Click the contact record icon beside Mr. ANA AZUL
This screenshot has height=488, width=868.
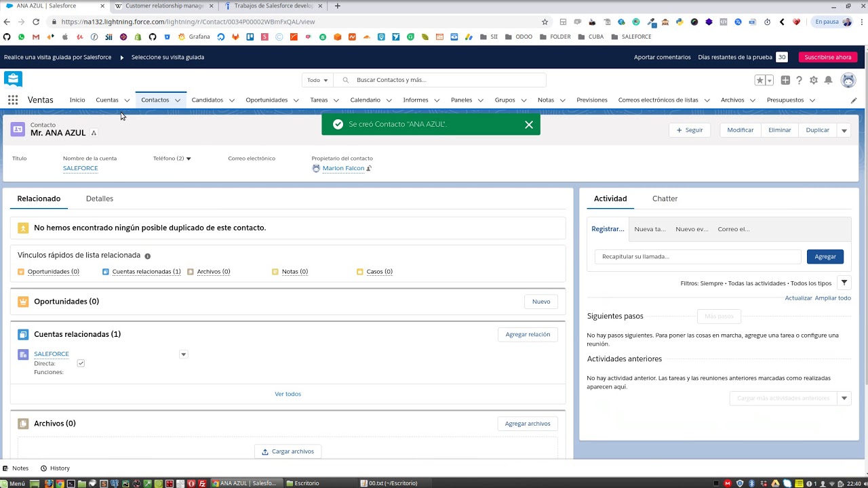point(18,129)
